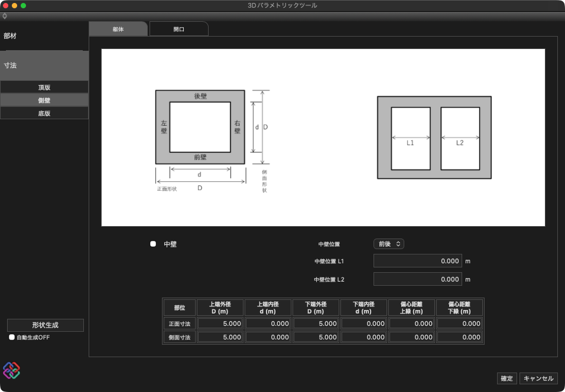Choose 底版 from the sidebar list

pos(44,113)
